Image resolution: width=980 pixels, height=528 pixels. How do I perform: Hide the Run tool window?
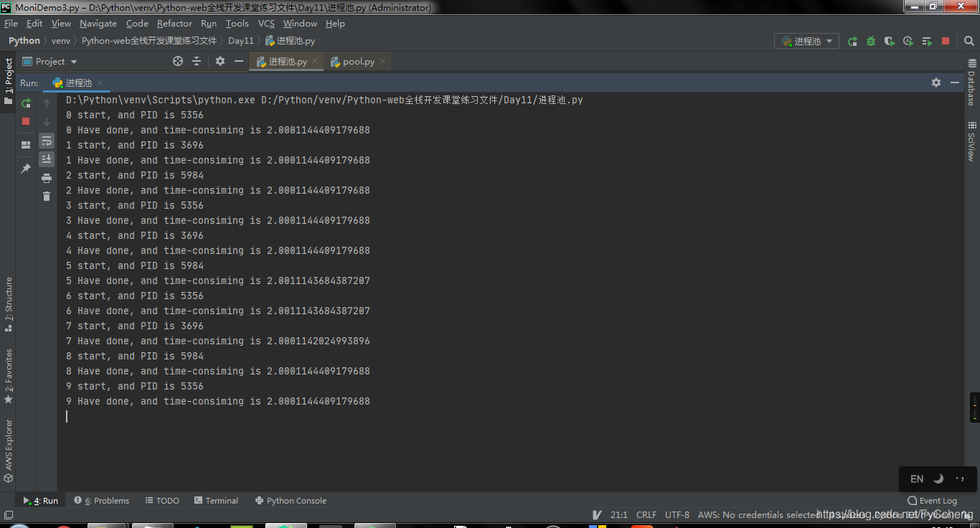[955, 82]
